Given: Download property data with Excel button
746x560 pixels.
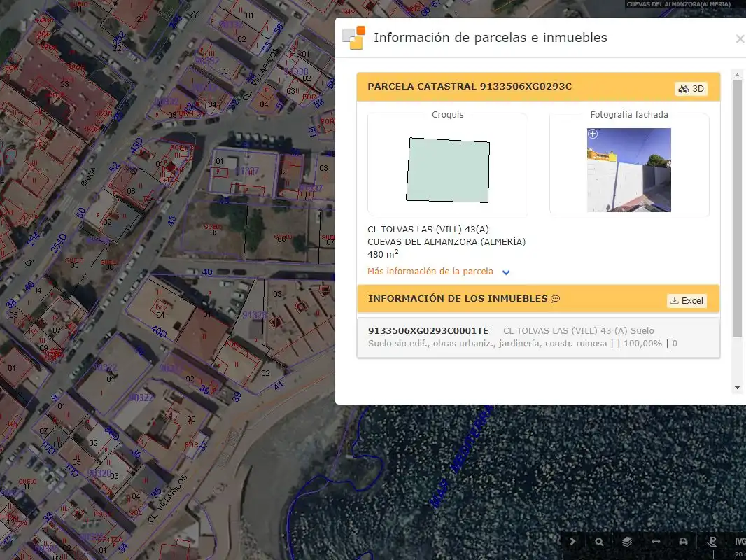Looking at the screenshot, I should 687,301.
